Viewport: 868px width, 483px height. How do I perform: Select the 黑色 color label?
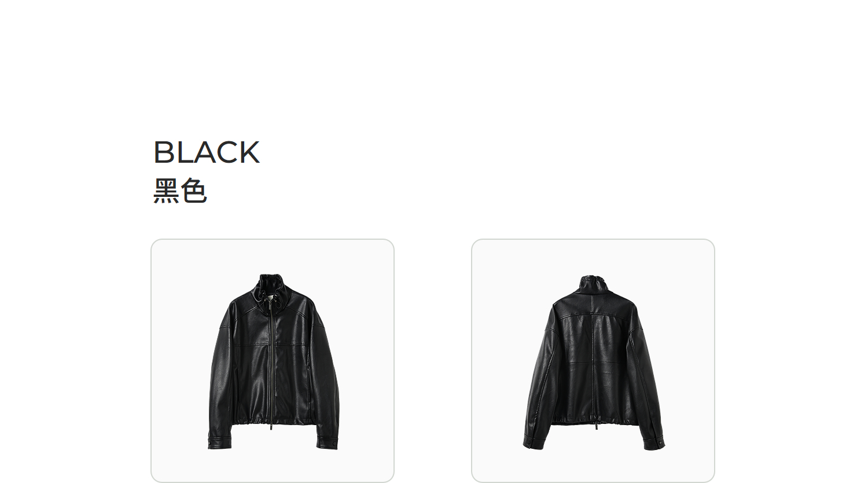tap(180, 191)
